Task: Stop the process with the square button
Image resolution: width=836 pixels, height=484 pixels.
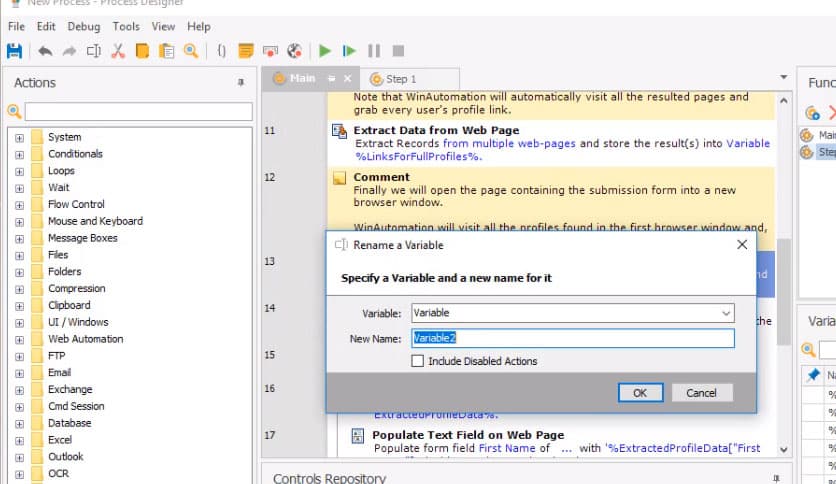Action: (398, 51)
